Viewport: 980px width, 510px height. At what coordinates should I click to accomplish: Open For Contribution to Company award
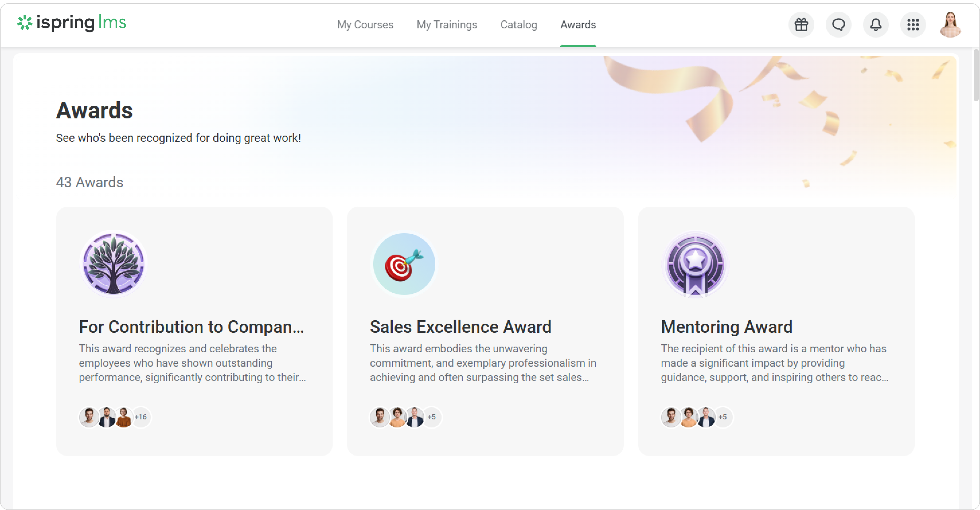tap(191, 327)
